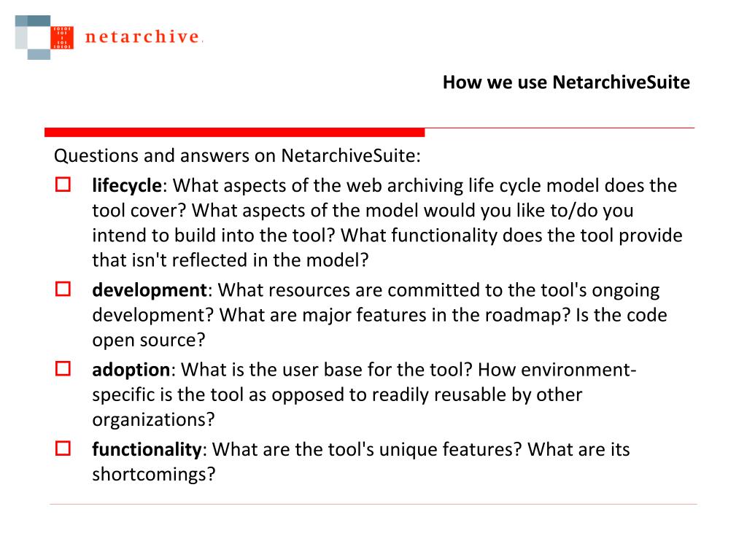Click the line starting 'specific is the tool'
Image resolution: width=747 pixels, height=560 pixels.
[337, 394]
